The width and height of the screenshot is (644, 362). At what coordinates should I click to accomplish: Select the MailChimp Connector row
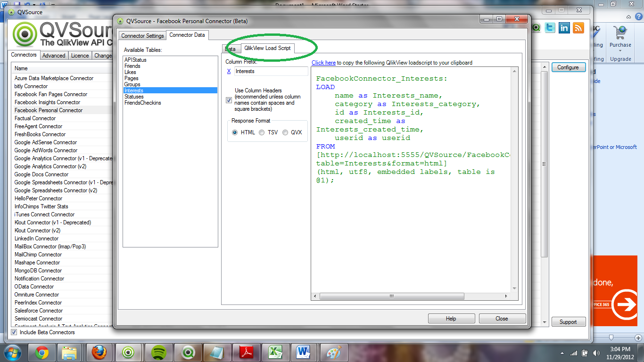coord(62,255)
